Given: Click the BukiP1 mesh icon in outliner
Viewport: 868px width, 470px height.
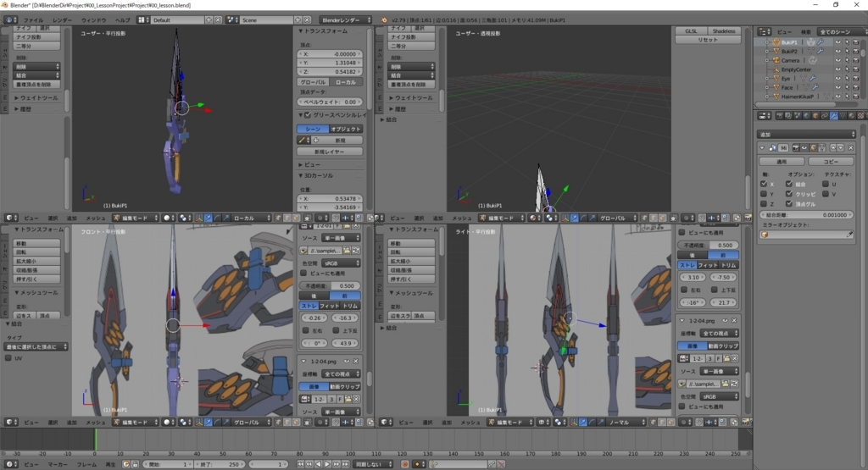Looking at the screenshot, I should tap(776, 42).
